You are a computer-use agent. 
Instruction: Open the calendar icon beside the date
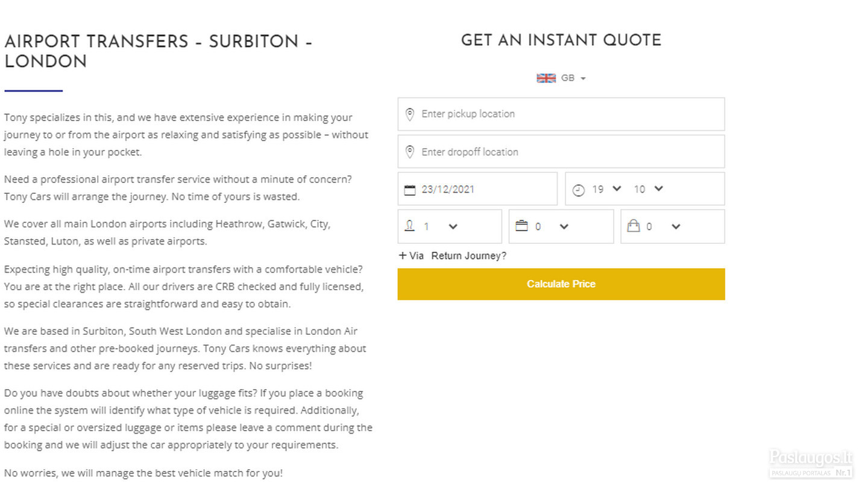410,190
